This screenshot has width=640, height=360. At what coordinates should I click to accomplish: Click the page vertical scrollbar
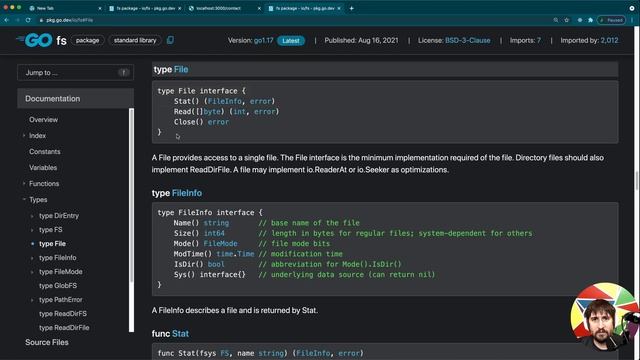pos(637,180)
